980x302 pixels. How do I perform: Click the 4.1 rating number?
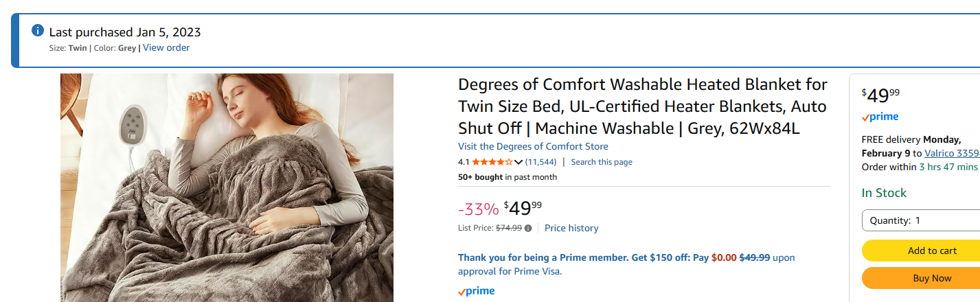point(464,162)
